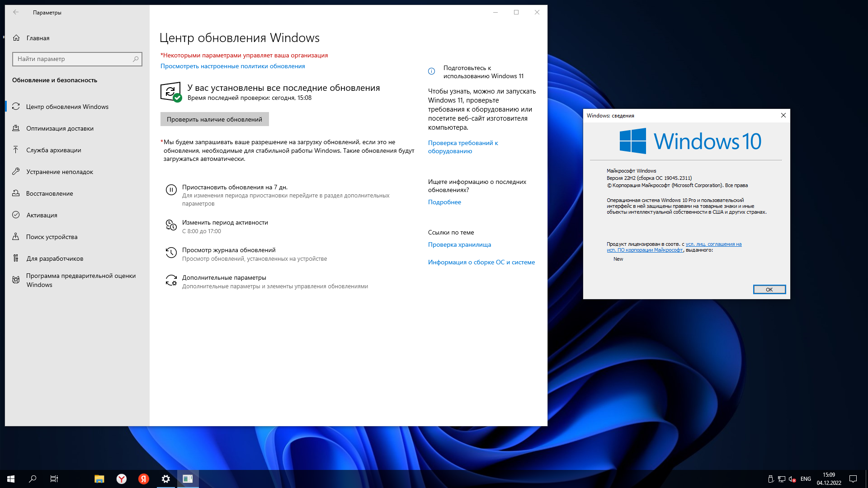Open configured update policies link
868x488 pixels.
(232, 66)
